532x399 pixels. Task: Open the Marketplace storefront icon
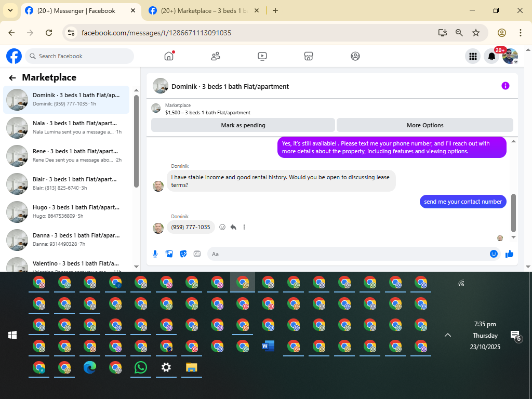coord(309,56)
